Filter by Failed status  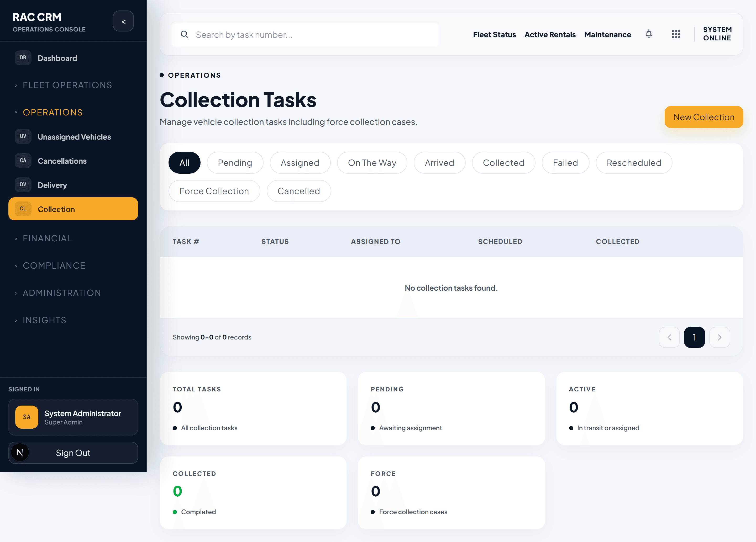point(565,163)
